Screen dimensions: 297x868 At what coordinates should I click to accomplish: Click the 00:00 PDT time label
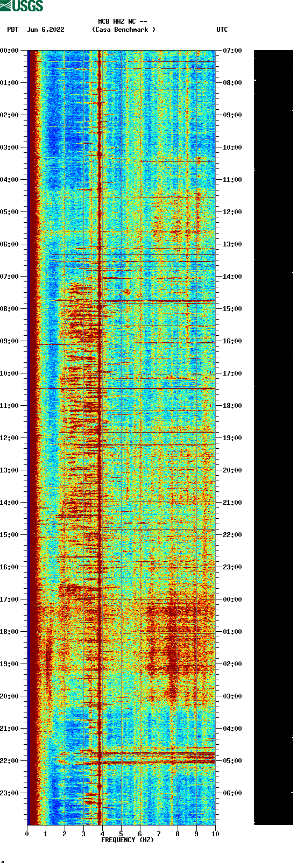[x=10, y=51]
